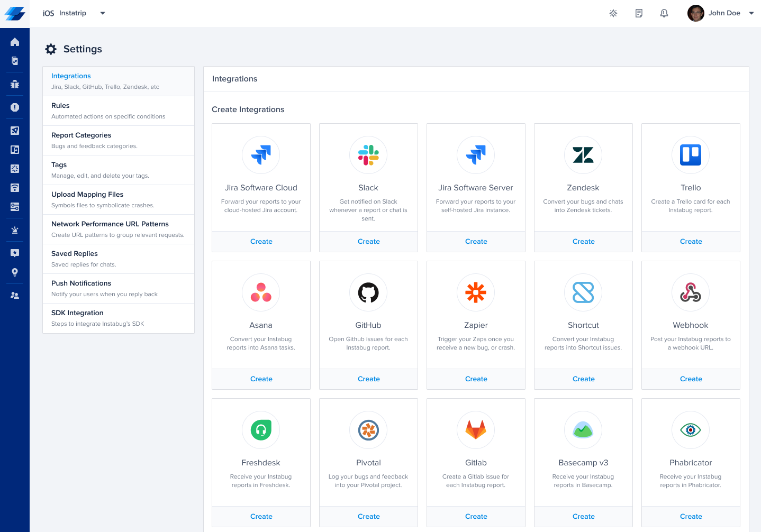Click the Instabug logo at top left
This screenshot has width=761, height=532.
click(15, 13)
